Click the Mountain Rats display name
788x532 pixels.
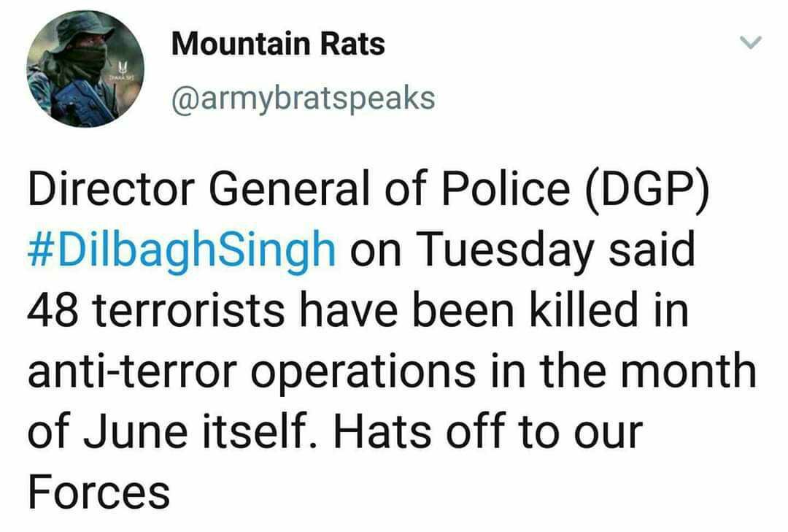click(279, 44)
